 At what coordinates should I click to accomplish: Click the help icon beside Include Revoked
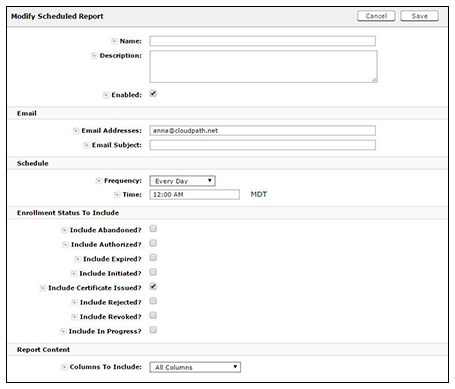[74, 317]
